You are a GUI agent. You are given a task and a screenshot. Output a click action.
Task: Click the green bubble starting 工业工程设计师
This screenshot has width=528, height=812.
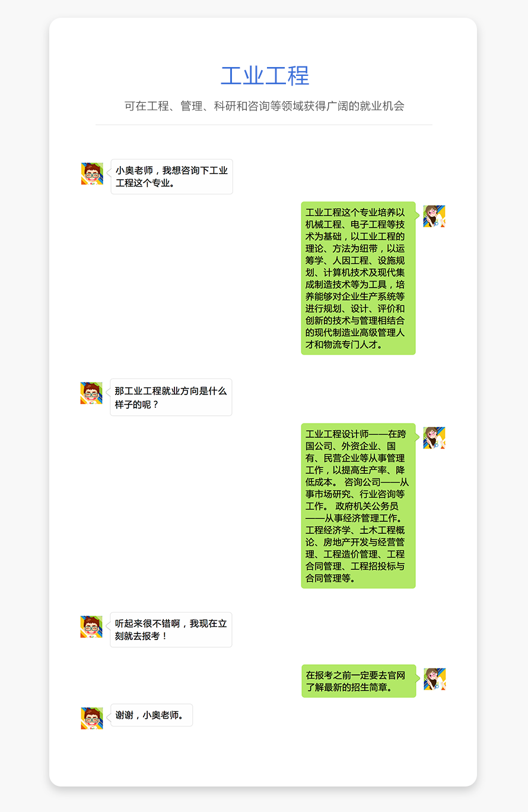pyautogui.click(x=358, y=506)
